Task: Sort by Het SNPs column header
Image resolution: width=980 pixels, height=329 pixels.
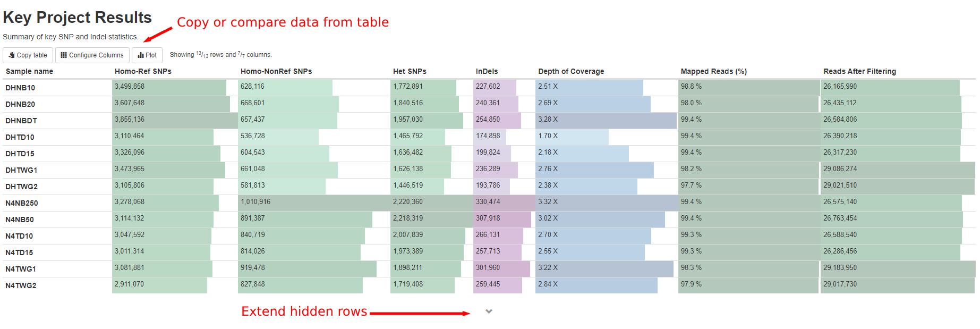Action: click(x=410, y=71)
